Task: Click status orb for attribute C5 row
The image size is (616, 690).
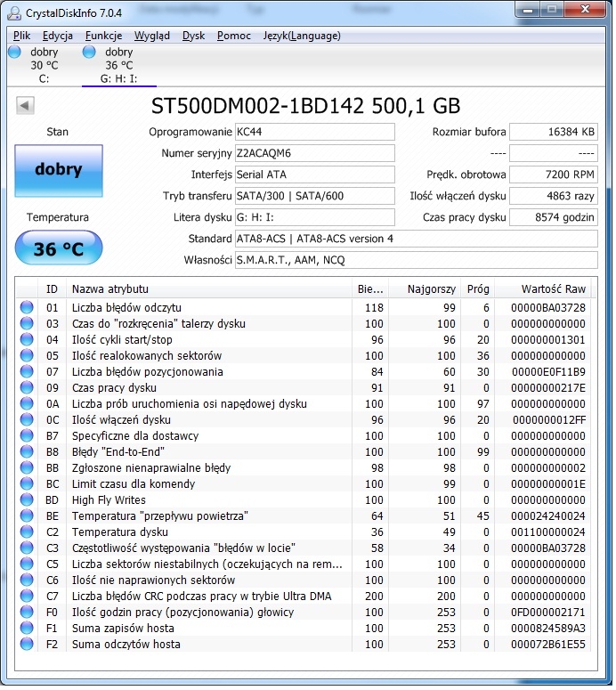Action: point(27,564)
